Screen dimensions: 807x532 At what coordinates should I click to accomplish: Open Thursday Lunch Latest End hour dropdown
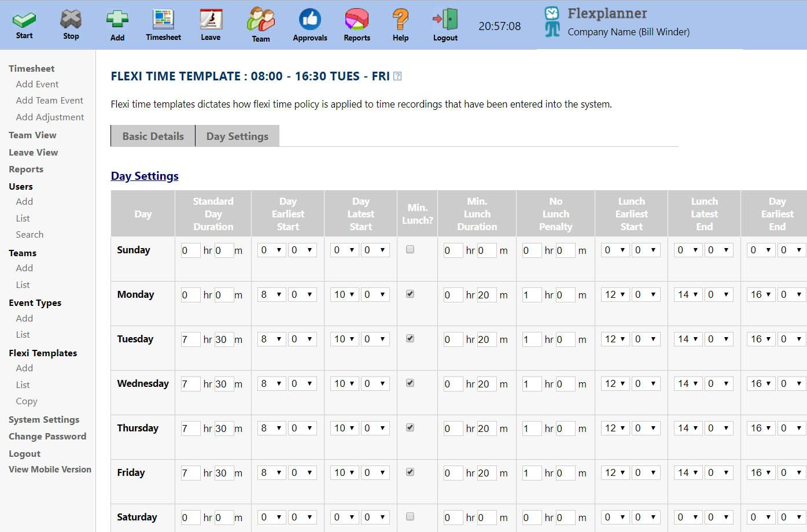point(688,428)
